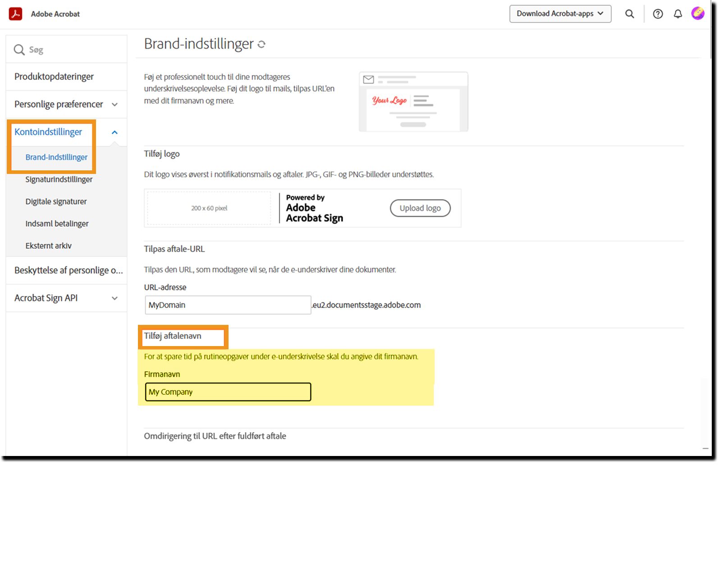This screenshot has width=728, height=570.
Task: Click the sidebar search magnifier icon
Action: (19, 50)
